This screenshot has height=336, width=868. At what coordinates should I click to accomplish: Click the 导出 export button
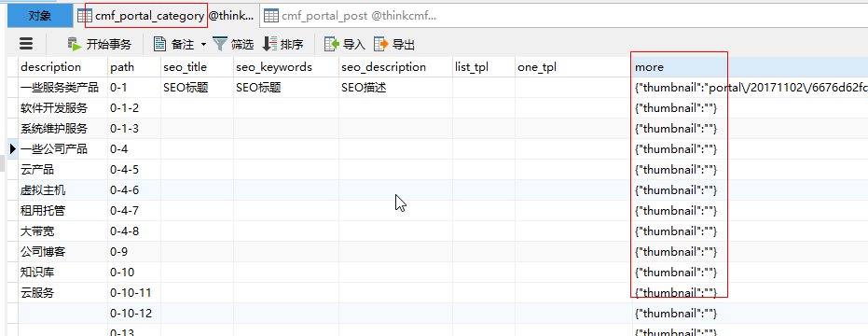click(394, 45)
